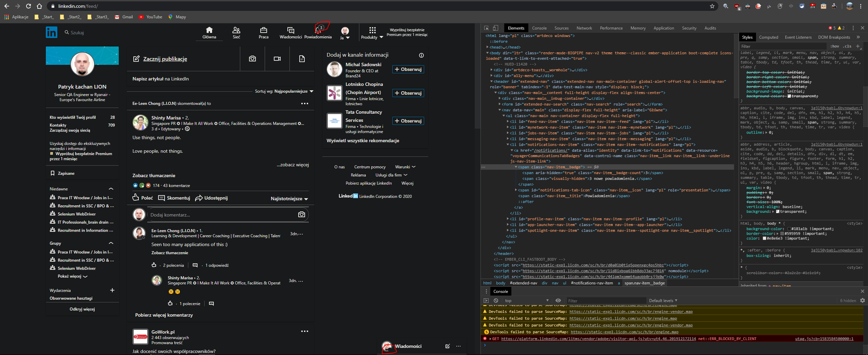Viewport: 868px width, 355px height.
Task: Open three-dot menu on Ee-Leen Chong post
Action: pyautogui.click(x=305, y=104)
